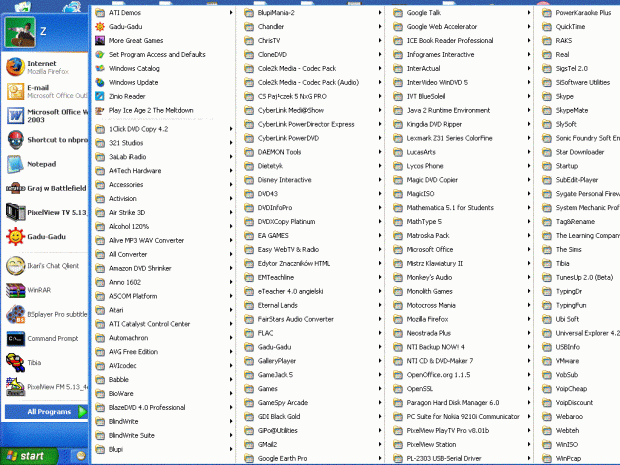Expand Google Talk submenu arrow

[529, 13]
